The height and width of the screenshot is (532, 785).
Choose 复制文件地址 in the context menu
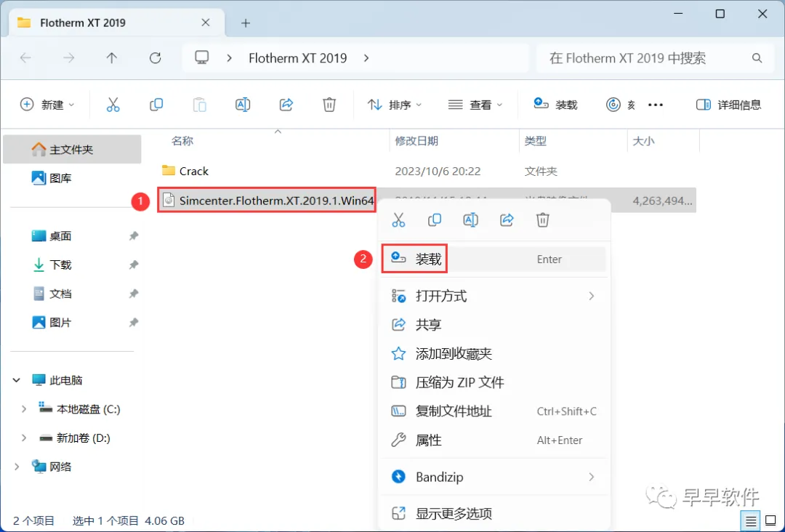[494, 411]
